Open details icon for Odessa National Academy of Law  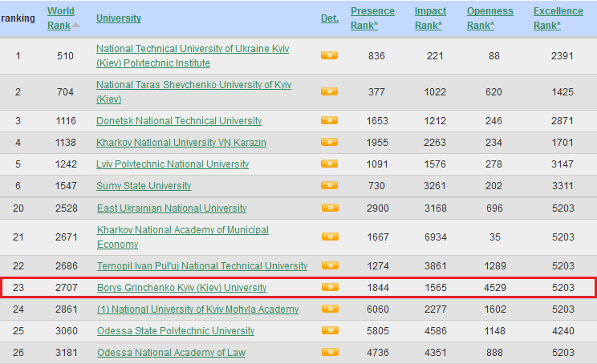click(329, 353)
